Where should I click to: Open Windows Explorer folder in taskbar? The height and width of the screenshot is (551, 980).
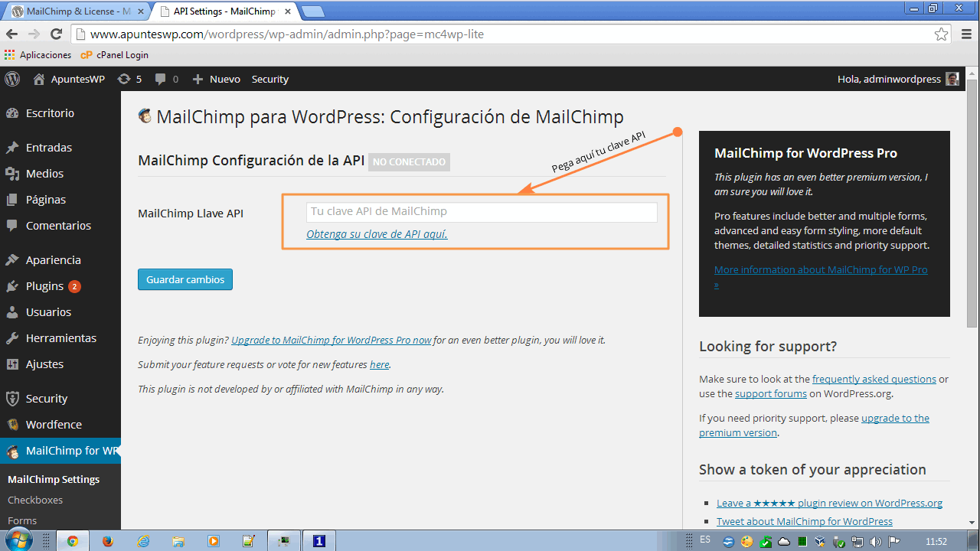[x=178, y=540]
